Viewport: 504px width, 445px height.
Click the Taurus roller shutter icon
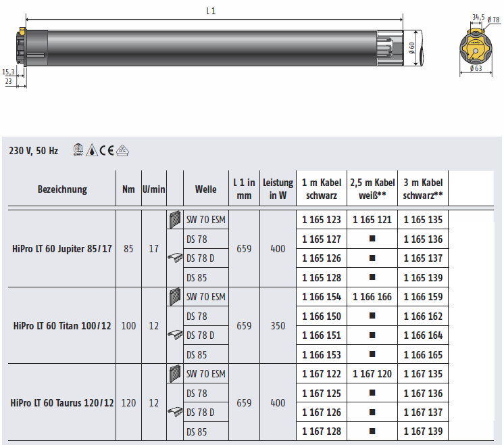[x=175, y=373]
